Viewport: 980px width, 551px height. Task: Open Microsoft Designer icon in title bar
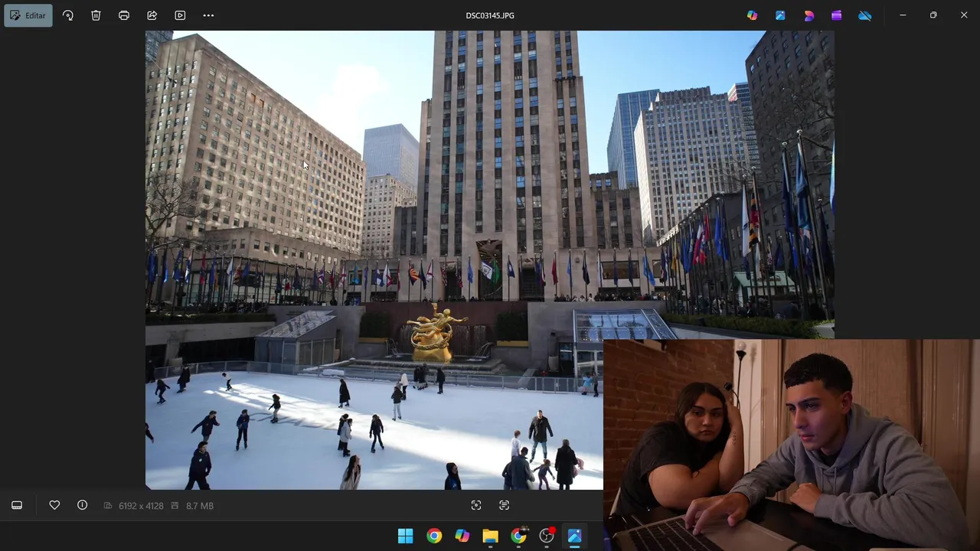808,15
